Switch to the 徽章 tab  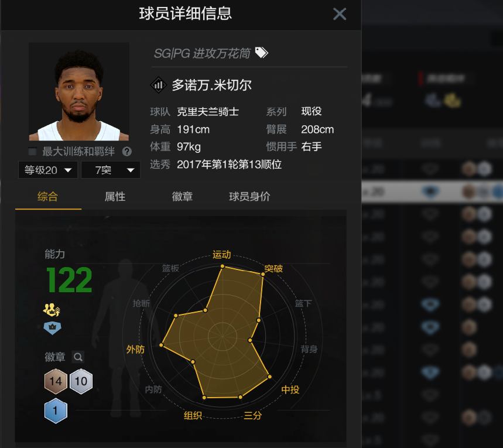pyautogui.click(x=182, y=196)
